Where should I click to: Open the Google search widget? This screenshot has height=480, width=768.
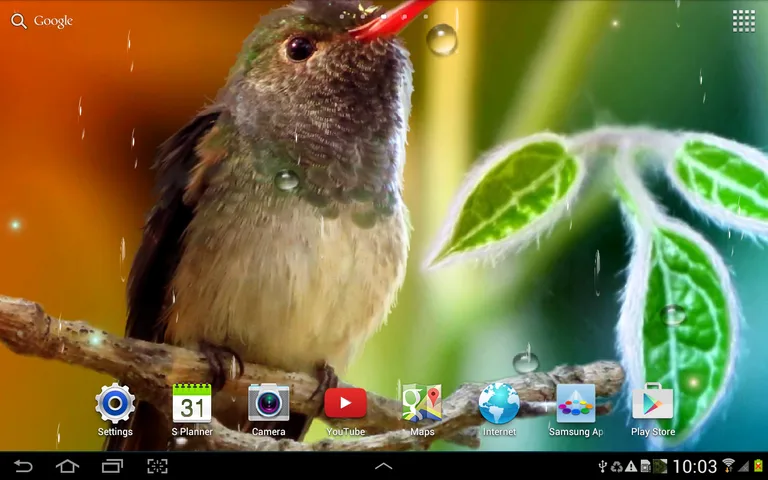42,21
